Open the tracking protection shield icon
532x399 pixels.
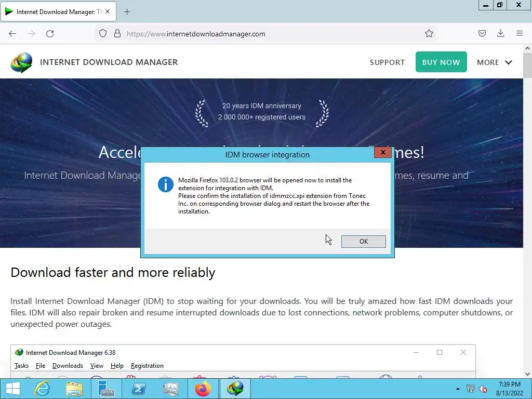click(x=103, y=34)
